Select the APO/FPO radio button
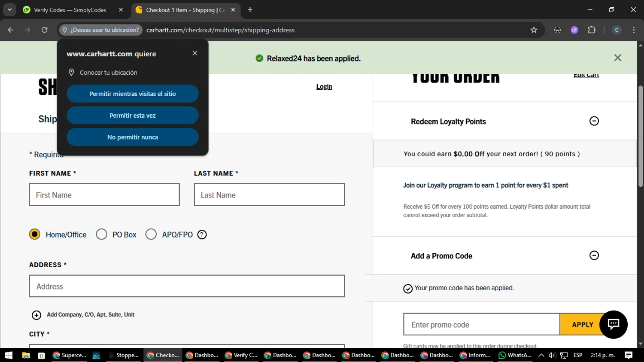This screenshot has width=644, height=362. (x=151, y=234)
